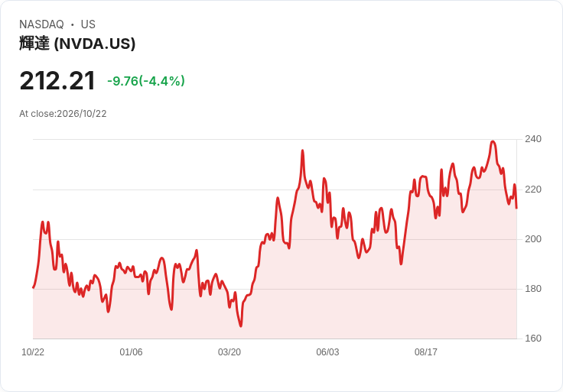The width and height of the screenshot is (563, 392).
Task: Click the 220 y-axis price label
Action: pyautogui.click(x=533, y=189)
